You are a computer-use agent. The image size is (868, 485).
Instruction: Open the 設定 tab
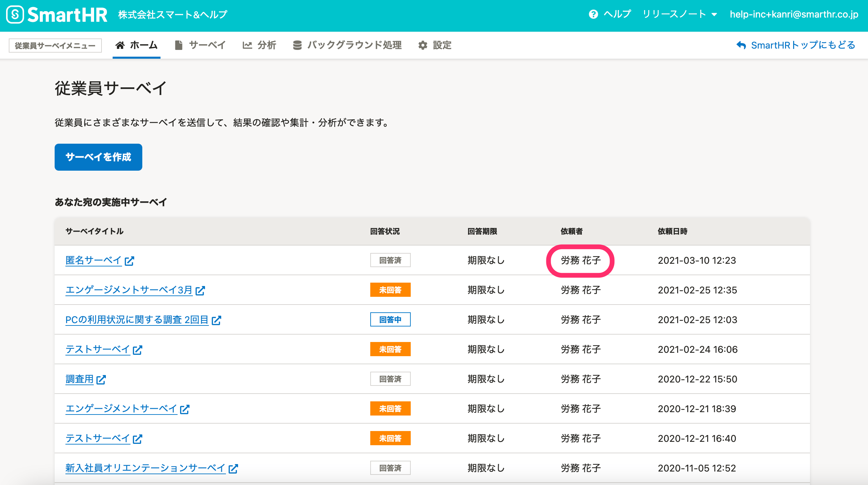pyautogui.click(x=435, y=45)
